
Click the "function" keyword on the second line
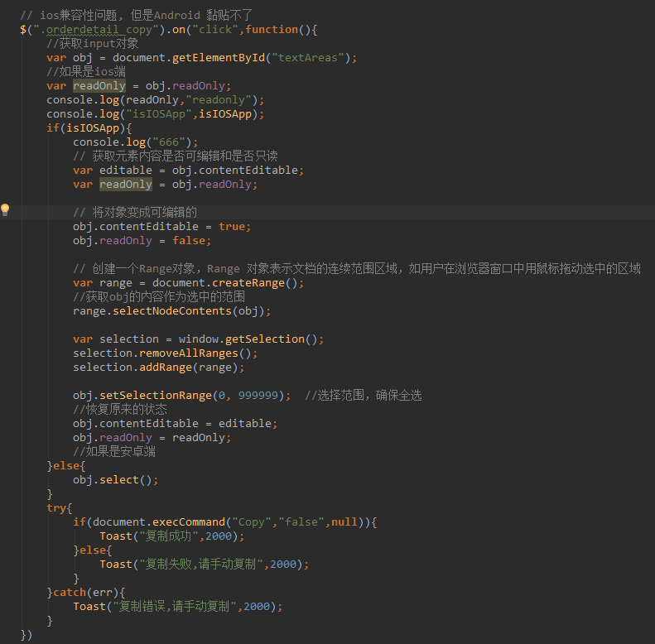point(272,30)
